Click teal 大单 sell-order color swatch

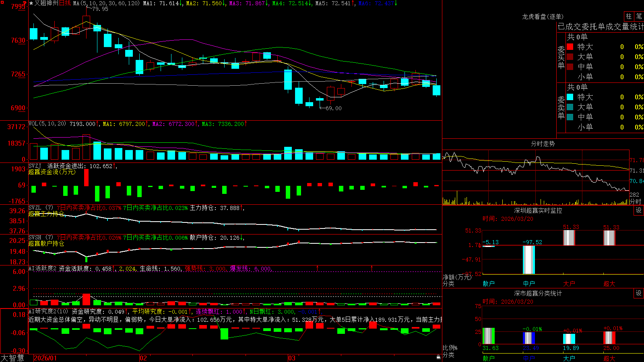click(570, 107)
